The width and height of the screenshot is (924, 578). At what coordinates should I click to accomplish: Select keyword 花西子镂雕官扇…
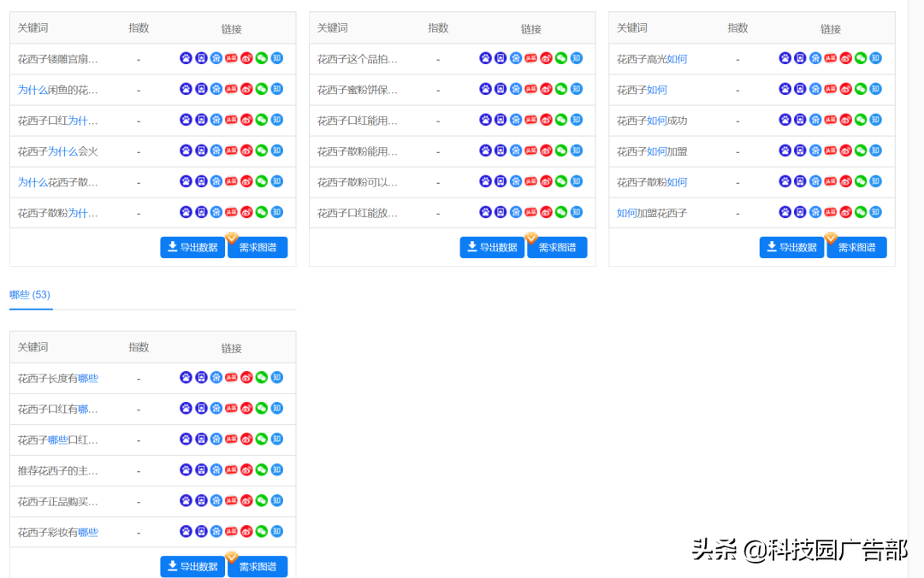coord(58,60)
